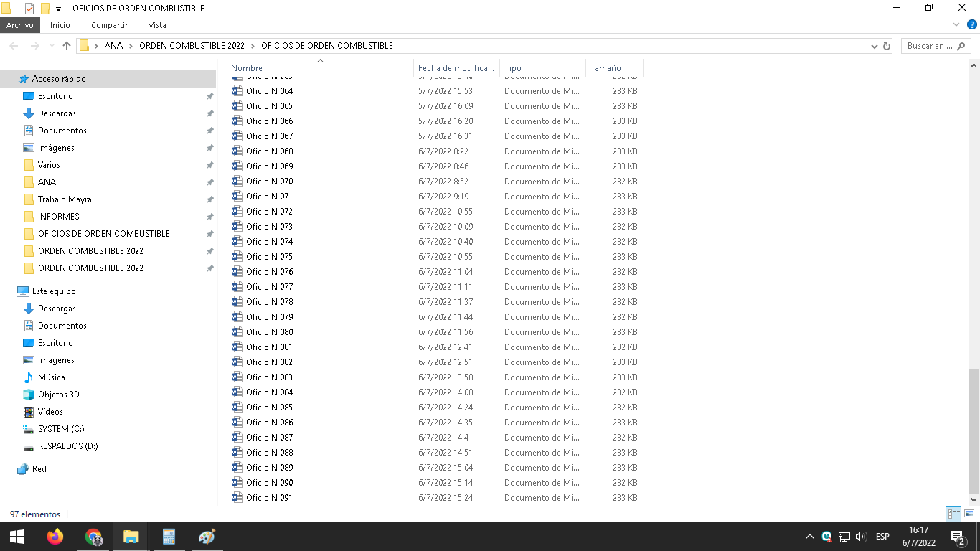Show hidden system tray icons
This screenshot has width=980, height=551.
(x=809, y=537)
